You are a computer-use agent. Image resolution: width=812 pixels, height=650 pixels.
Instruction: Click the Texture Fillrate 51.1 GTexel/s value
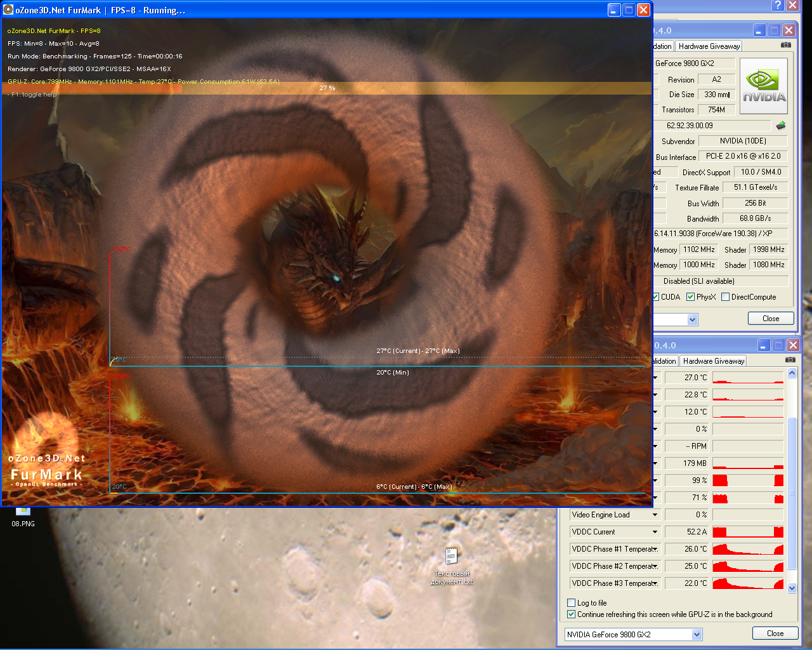point(755,187)
